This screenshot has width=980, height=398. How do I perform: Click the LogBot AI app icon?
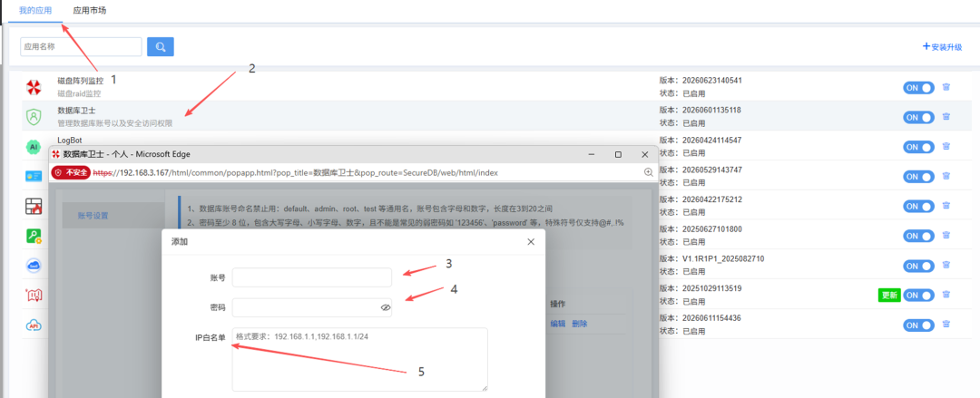pos(34,147)
